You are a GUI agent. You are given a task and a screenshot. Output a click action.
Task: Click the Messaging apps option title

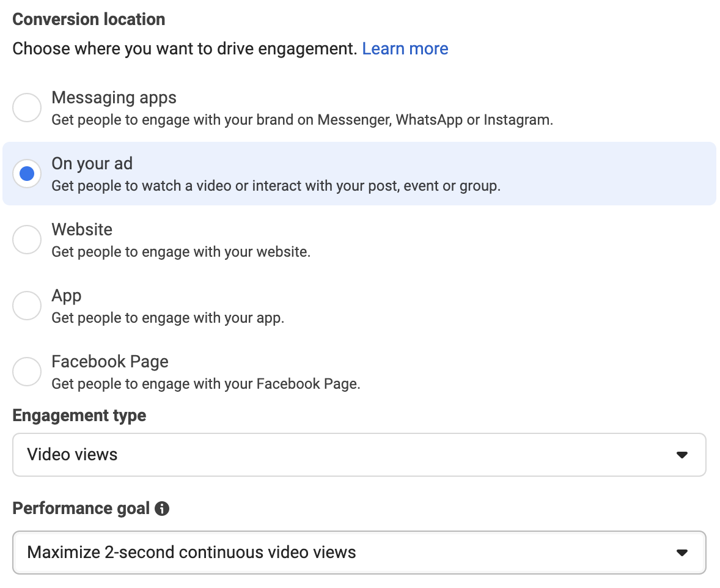click(114, 98)
